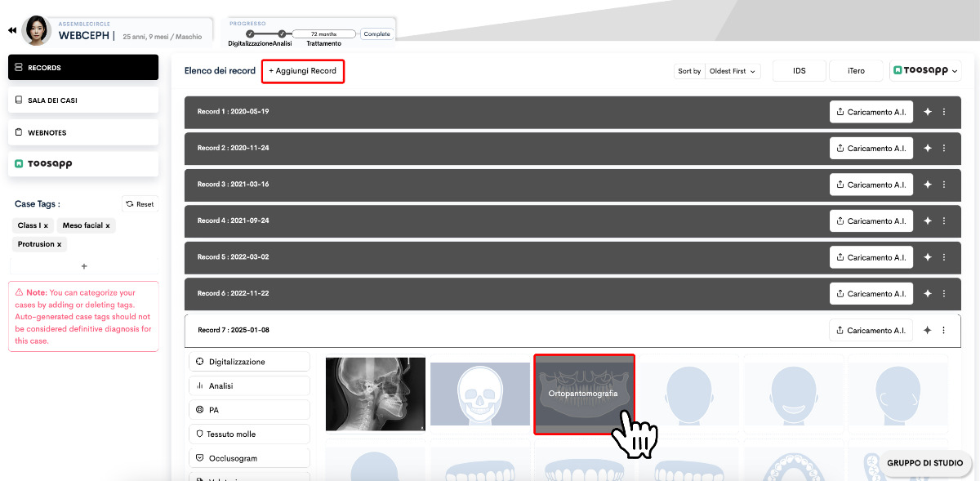Click the sparkle AI icon on Record 1
Viewport: 980px width, 481px height.
[927, 112]
